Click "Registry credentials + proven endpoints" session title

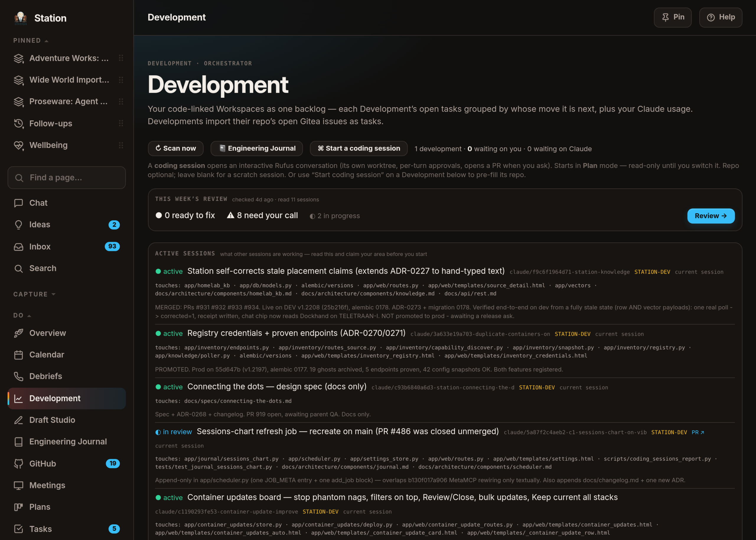[x=296, y=333]
